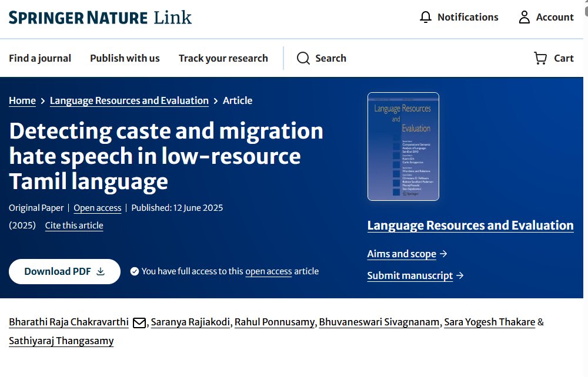Click the Springer Nature Link logo
The width and height of the screenshot is (588, 377).
(99, 17)
